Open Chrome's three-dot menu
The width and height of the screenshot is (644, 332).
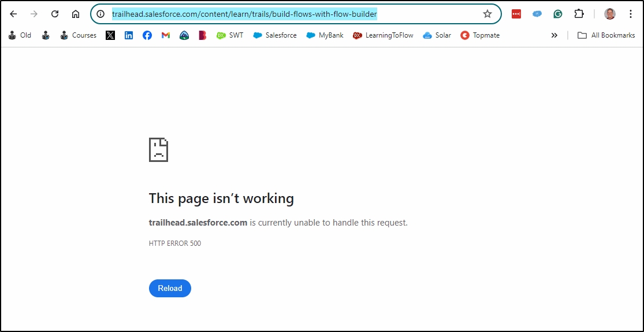pyautogui.click(x=631, y=14)
